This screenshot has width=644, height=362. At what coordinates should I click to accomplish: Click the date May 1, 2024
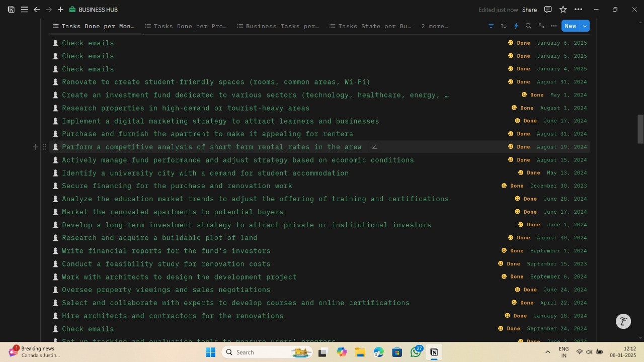569,95
